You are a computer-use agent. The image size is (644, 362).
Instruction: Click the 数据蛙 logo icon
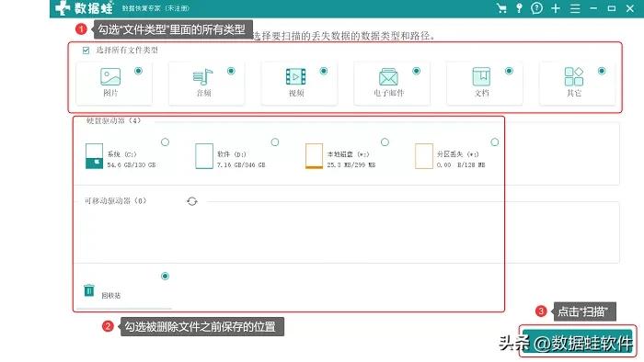pyautogui.click(x=63, y=7)
